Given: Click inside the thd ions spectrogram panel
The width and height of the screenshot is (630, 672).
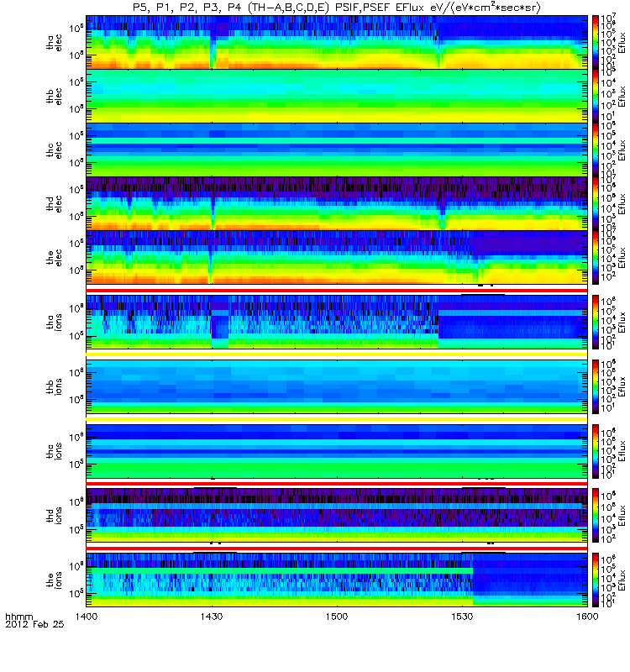Looking at the screenshot, I should [x=337, y=515].
